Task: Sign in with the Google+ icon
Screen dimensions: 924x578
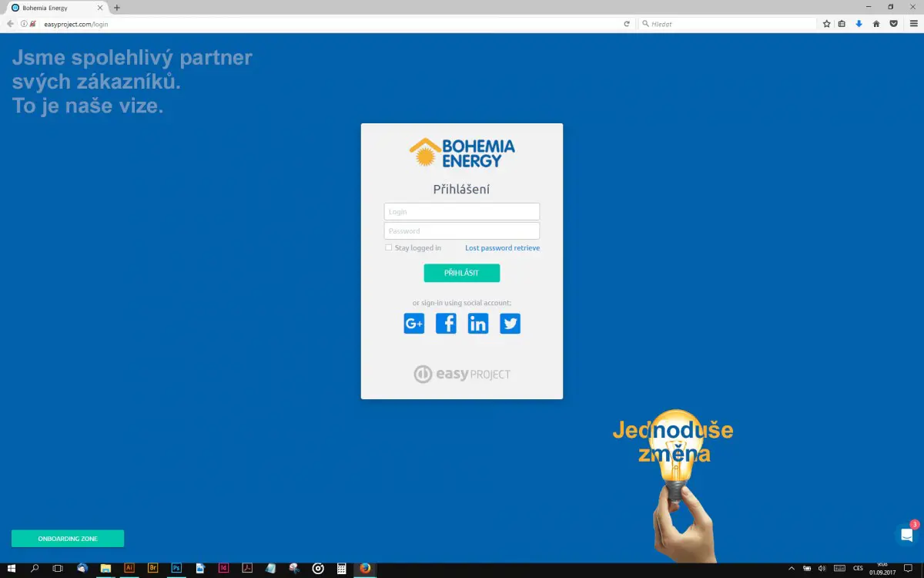Action: (414, 324)
